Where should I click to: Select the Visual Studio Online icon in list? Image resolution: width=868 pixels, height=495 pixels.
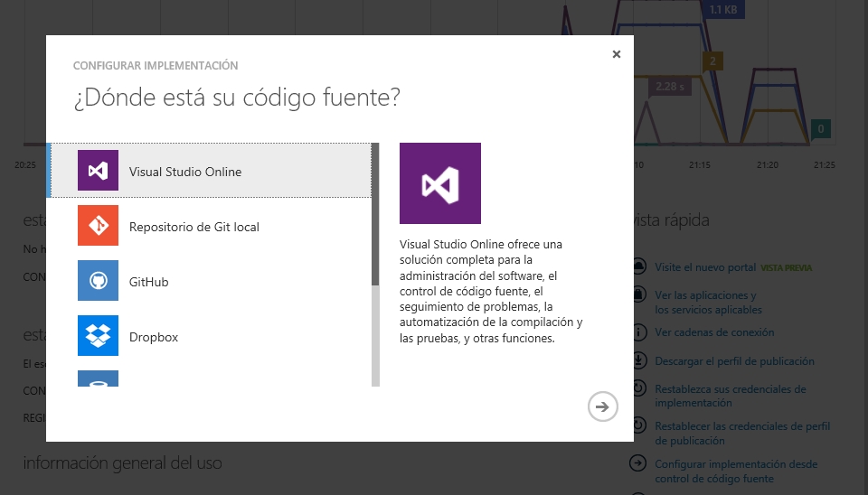(98, 171)
